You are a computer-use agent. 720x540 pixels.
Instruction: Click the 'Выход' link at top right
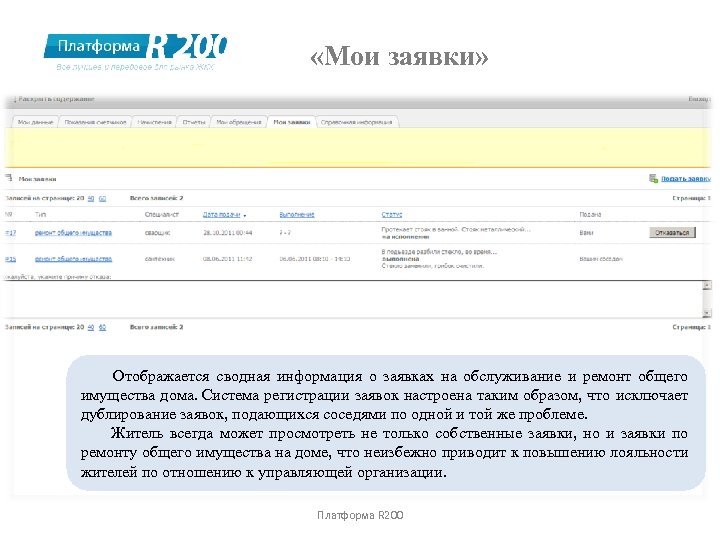coord(699,99)
